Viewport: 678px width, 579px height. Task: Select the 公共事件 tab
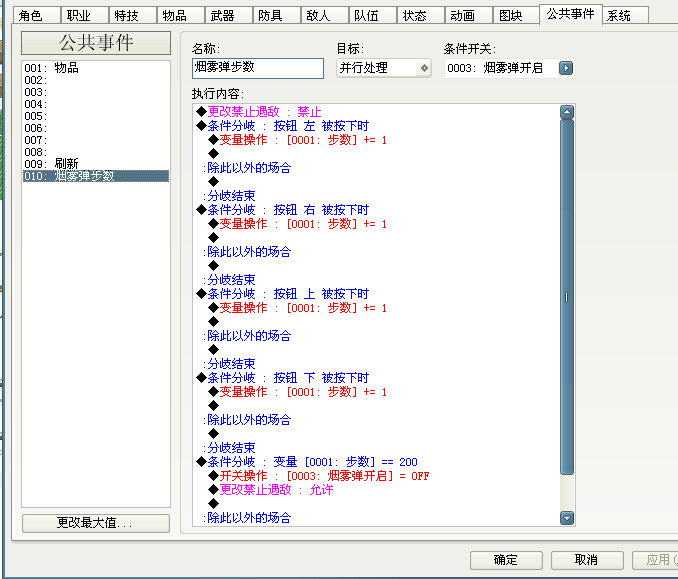571,14
